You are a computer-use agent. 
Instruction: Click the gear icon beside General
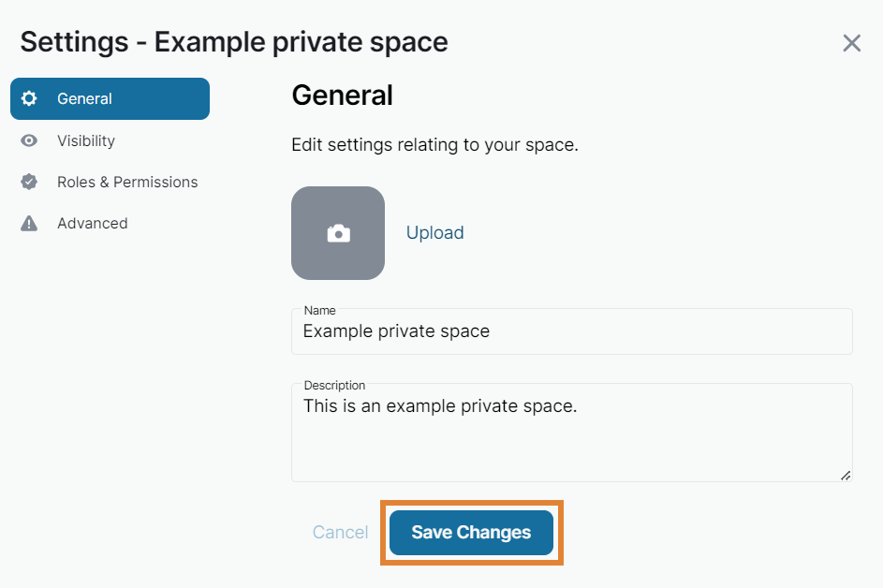(29, 98)
